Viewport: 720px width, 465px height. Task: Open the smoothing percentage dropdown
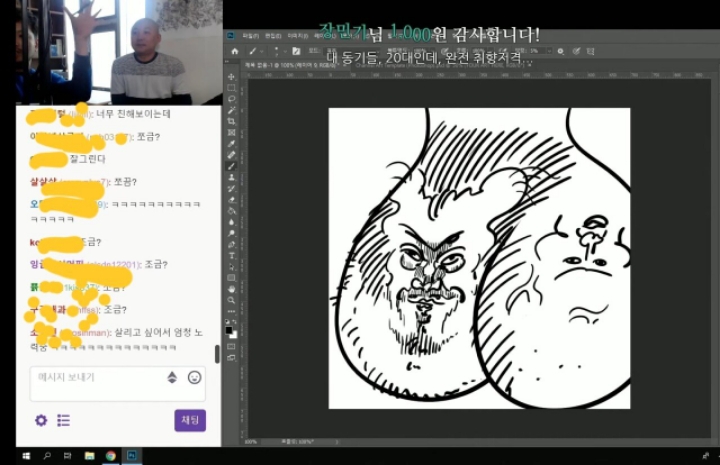pos(549,51)
